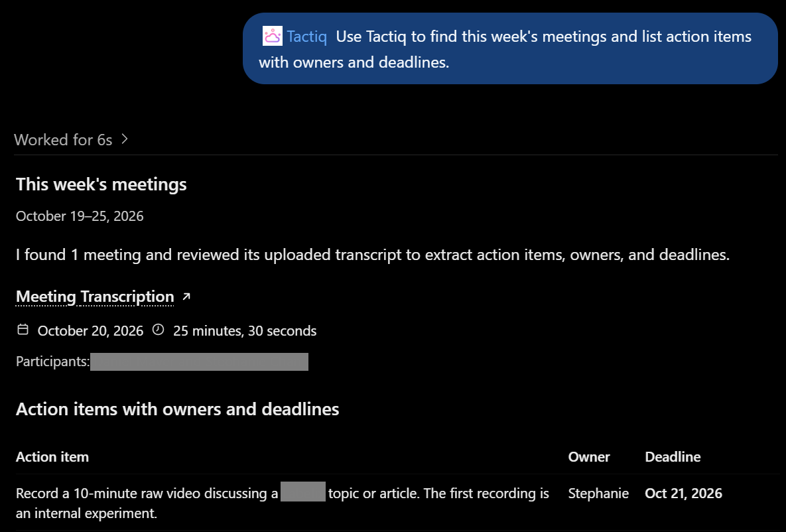The image size is (786, 532).
Task: Click the '25 minutes, 30 seconds' duration
Action: point(245,331)
